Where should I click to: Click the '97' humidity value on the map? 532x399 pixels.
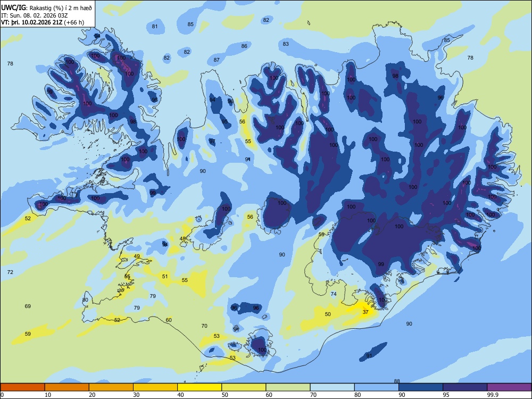pos(212,142)
